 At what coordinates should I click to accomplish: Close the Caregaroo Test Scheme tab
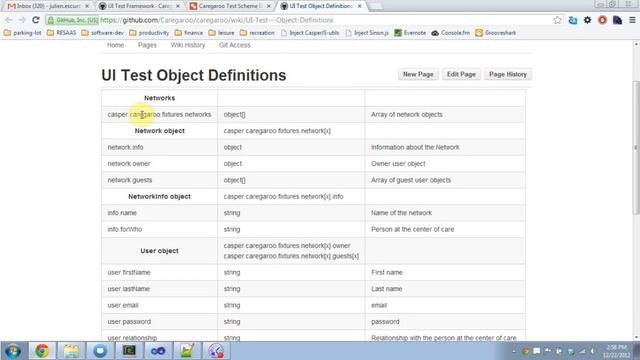[269, 6]
